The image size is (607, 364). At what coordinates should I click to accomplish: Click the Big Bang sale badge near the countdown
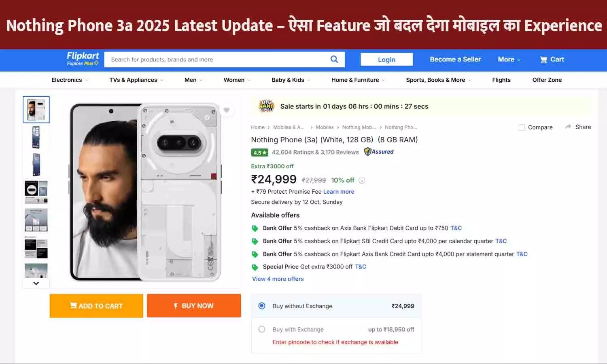point(266,106)
